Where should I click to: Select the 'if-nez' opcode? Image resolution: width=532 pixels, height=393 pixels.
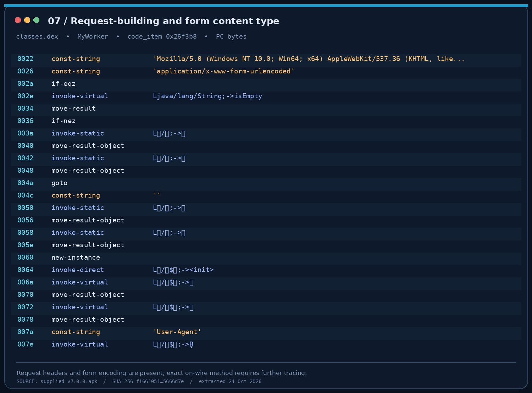pyautogui.click(x=63, y=121)
